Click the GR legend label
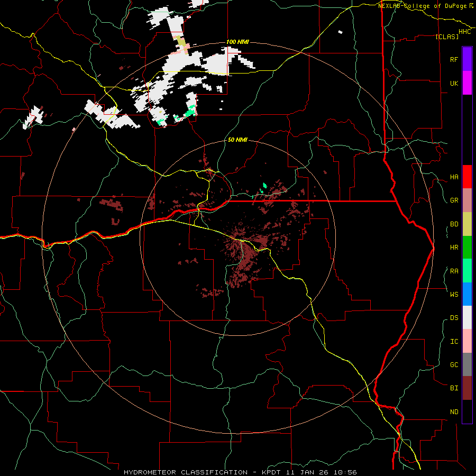Image resolution: width=476 pixels, height=476 pixels. tap(454, 200)
